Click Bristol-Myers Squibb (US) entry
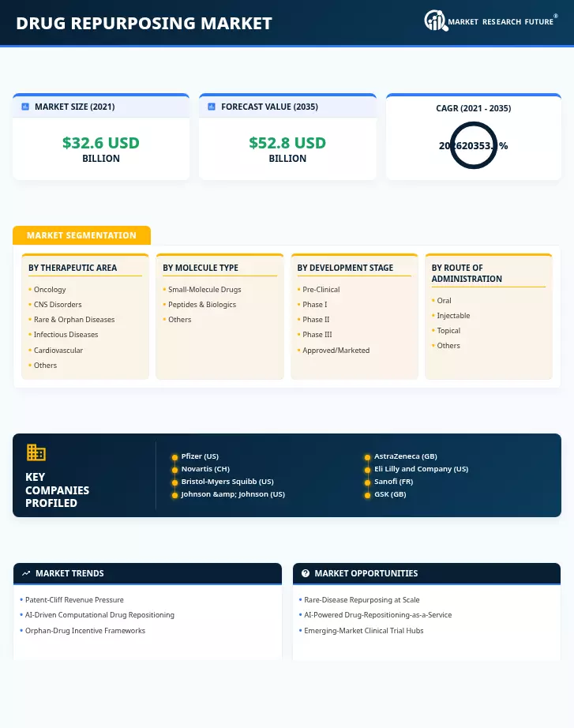 point(227,482)
